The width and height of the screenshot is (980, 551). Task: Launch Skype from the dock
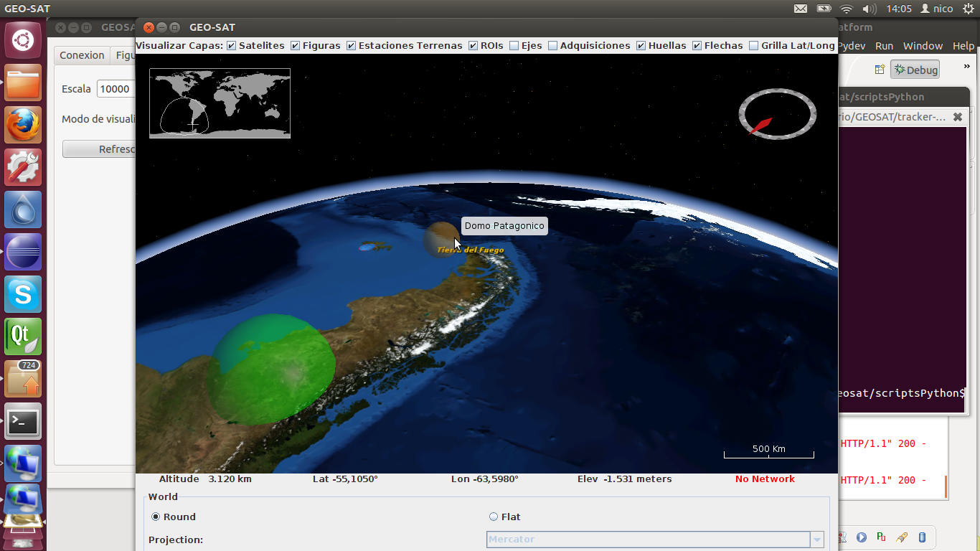click(23, 294)
